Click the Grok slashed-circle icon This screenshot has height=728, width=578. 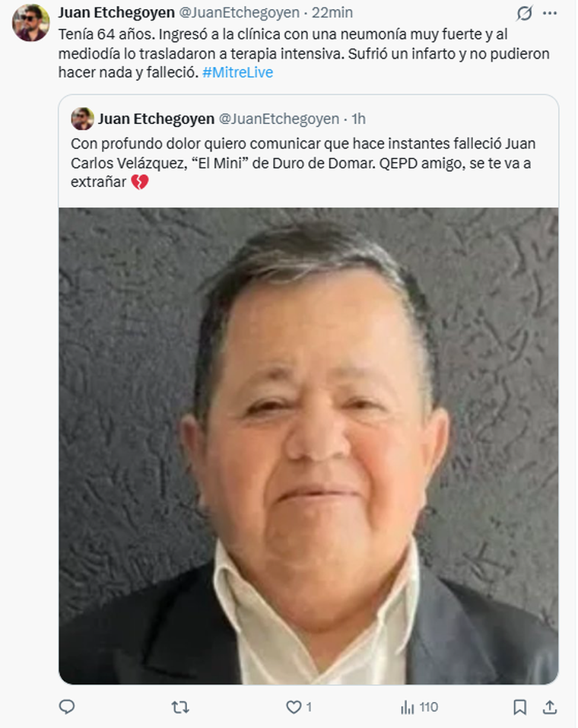pos(525,13)
